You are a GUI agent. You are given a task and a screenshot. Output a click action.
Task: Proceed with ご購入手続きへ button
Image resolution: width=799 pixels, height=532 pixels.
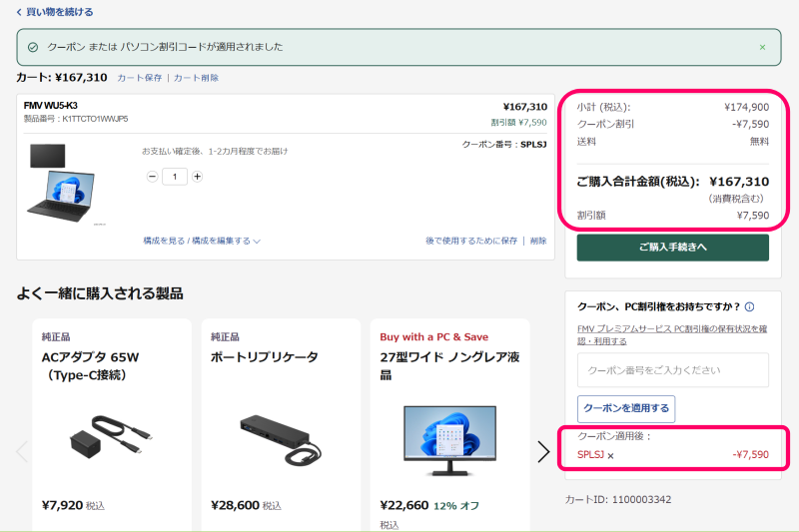click(672, 248)
